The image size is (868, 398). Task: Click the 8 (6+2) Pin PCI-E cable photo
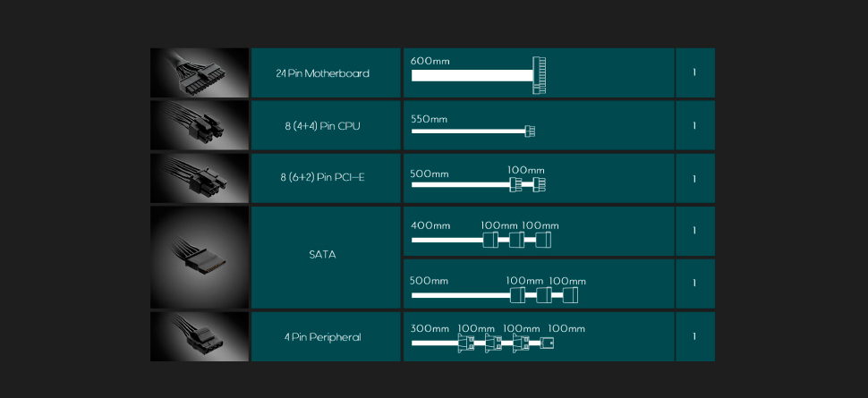pos(200,177)
